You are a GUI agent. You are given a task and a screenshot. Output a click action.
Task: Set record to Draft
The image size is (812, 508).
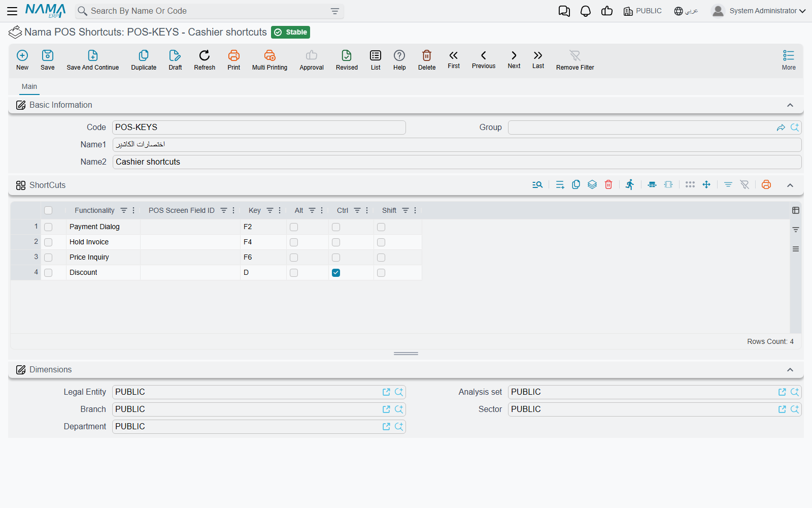point(175,60)
